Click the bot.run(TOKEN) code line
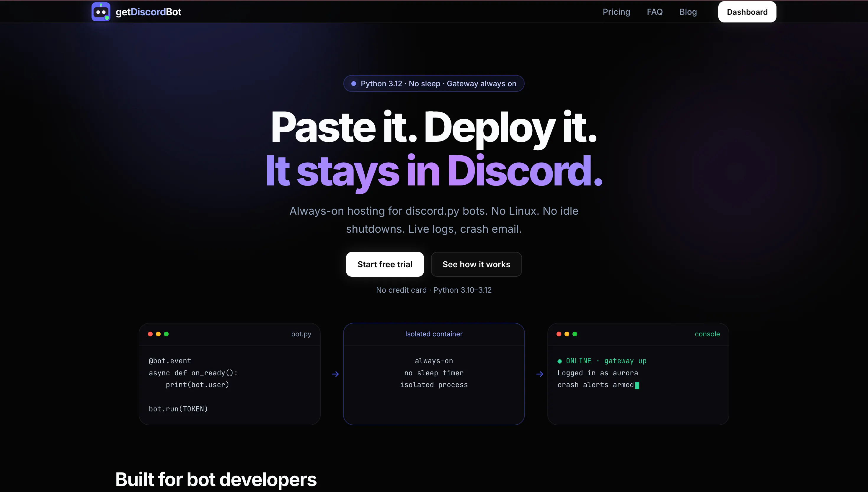Image resolution: width=868 pixels, height=492 pixels. pos(178,409)
